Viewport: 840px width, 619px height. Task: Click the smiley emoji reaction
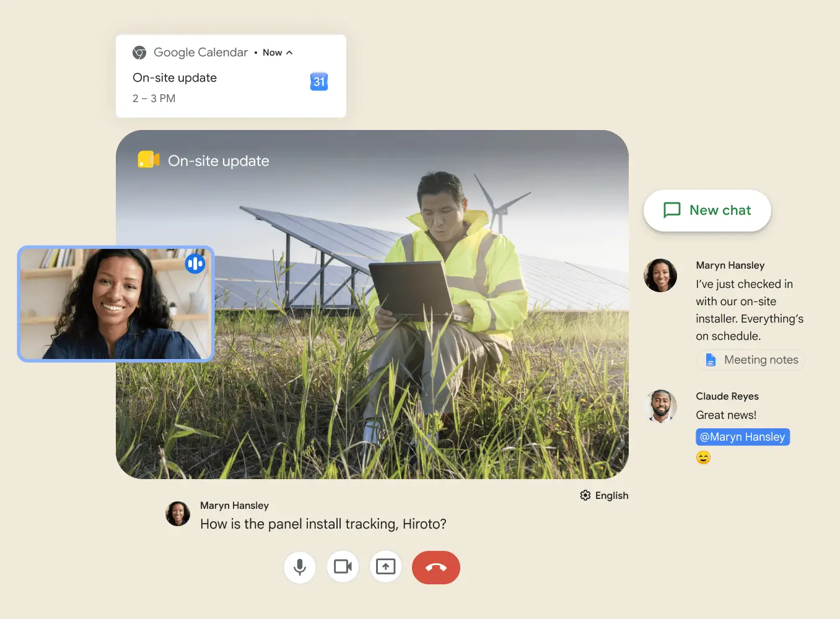click(x=703, y=457)
